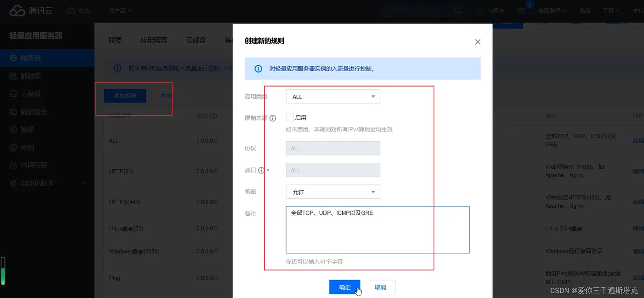The image size is (644, 298).
Task: Click the 限制来源 info icon
Action: click(x=273, y=118)
